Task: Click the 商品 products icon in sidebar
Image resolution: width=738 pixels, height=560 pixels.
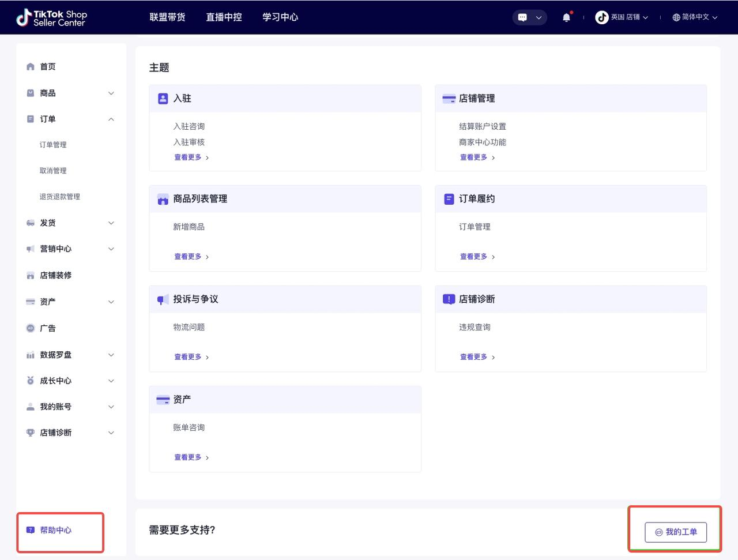Action: click(31, 93)
